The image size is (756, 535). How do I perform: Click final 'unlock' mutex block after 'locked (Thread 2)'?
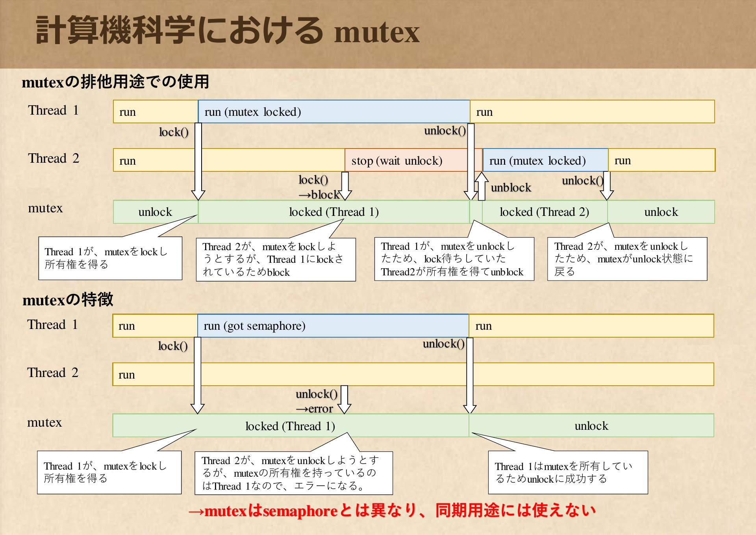tap(661, 212)
